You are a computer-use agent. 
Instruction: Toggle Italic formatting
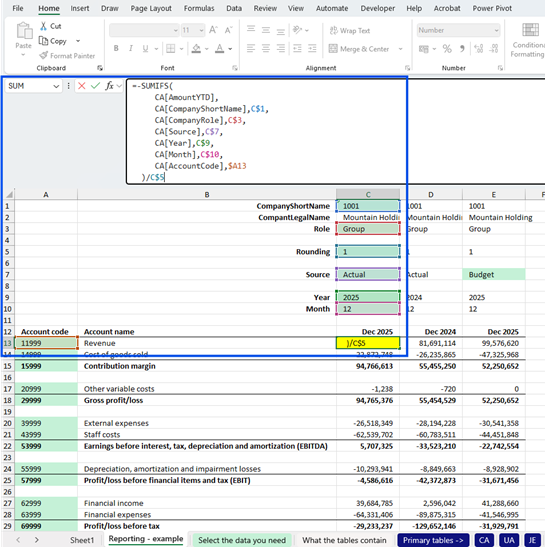pyautogui.click(x=130, y=49)
